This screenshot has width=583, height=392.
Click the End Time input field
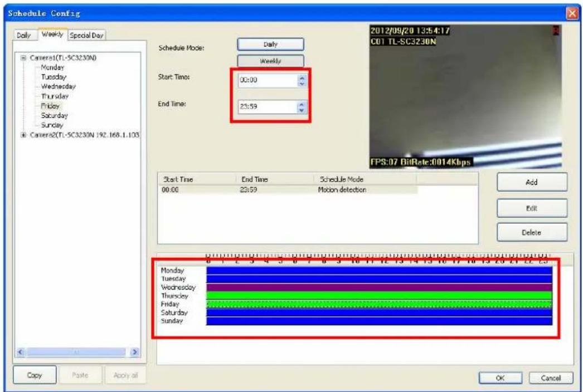[x=268, y=107]
